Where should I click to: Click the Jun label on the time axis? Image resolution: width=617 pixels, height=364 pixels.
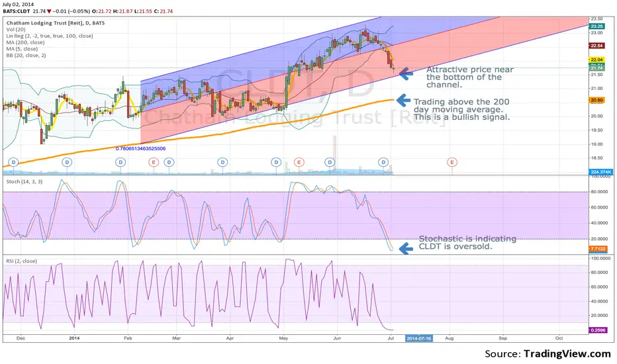(337, 338)
